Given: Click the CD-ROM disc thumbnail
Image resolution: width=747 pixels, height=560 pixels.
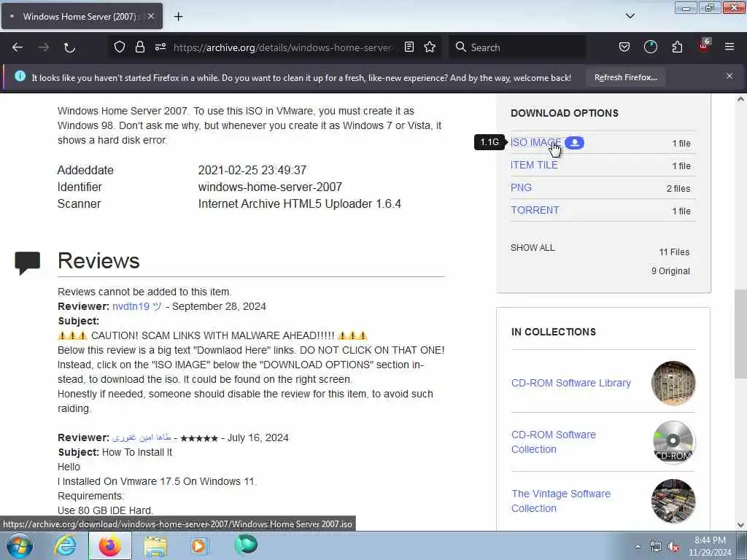Looking at the screenshot, I should point(673,442).
